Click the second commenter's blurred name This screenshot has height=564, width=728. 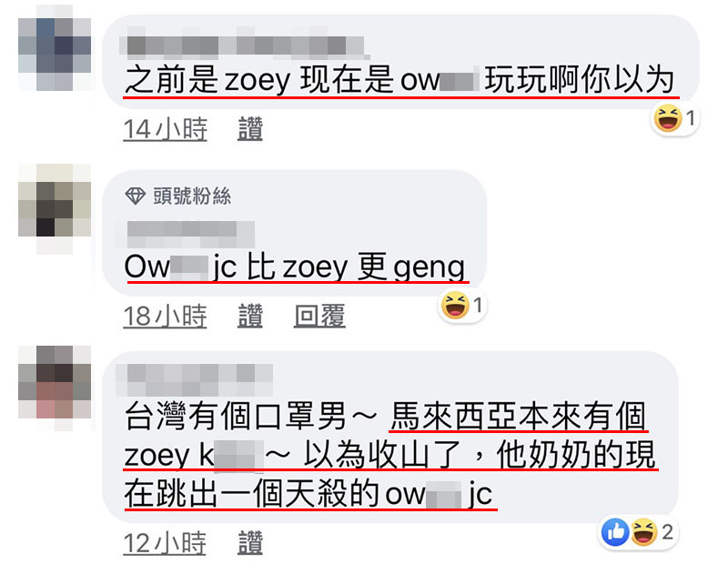[x=191, y=234]
